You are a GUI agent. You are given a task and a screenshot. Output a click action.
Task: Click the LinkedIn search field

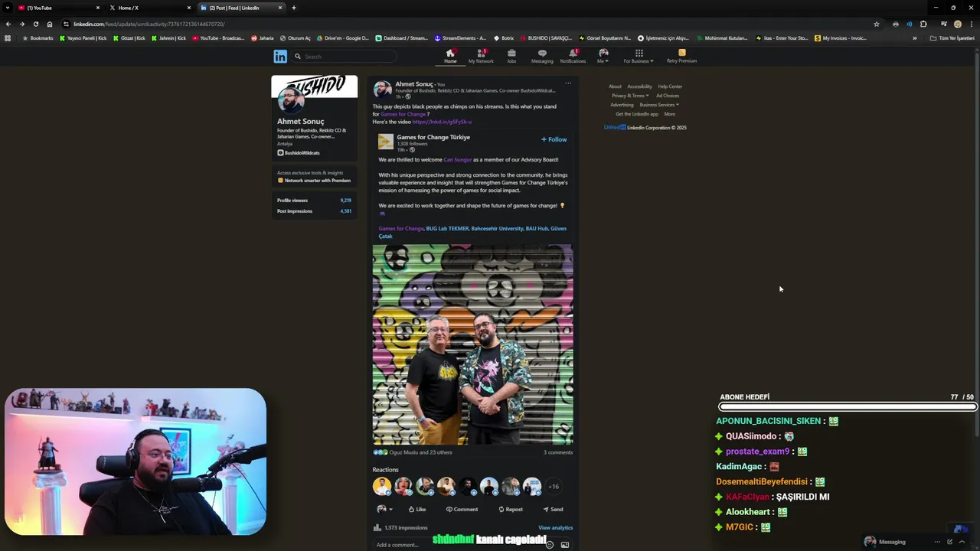pyautogui.click(x=345, y=57)
